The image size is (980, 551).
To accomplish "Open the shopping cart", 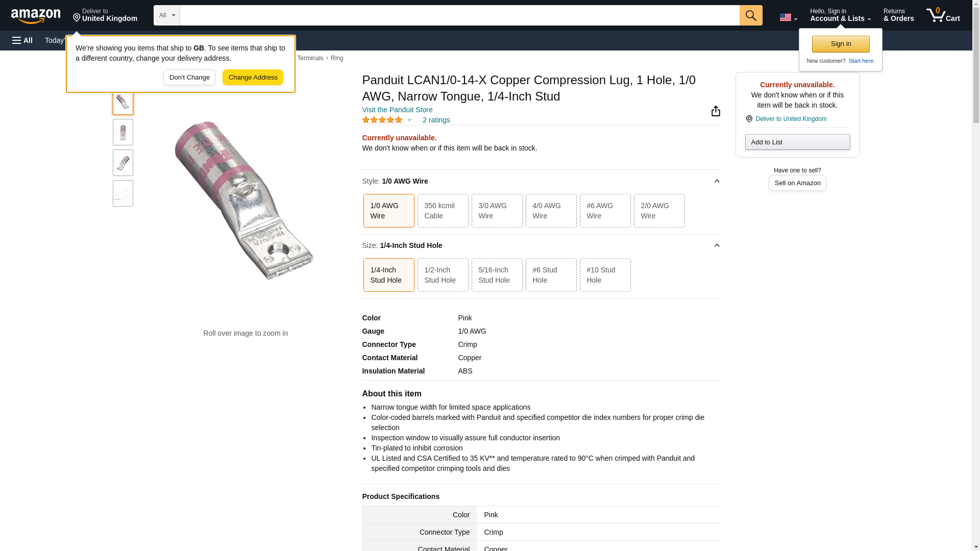I will [x=943, y=15].
